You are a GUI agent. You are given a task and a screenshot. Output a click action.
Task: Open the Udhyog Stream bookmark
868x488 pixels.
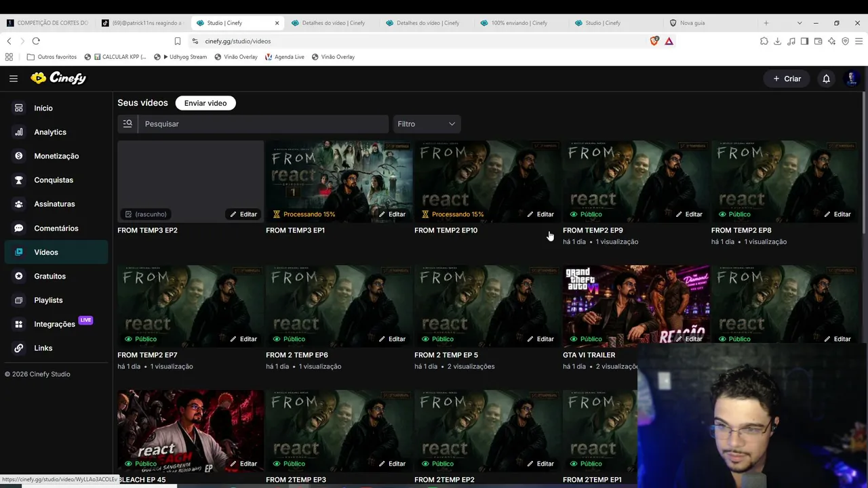point(180,57)
